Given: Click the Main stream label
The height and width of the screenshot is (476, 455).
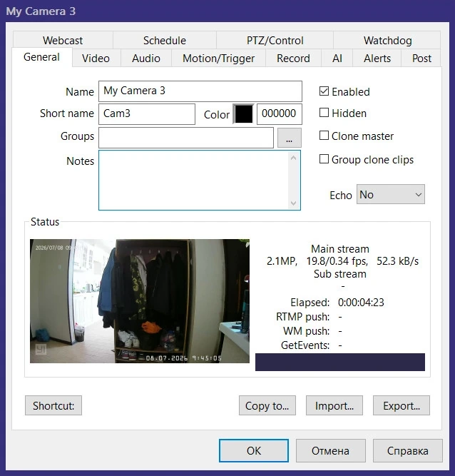Looking at the screenshot, I should pyautogui.click(x=340, y=249).
